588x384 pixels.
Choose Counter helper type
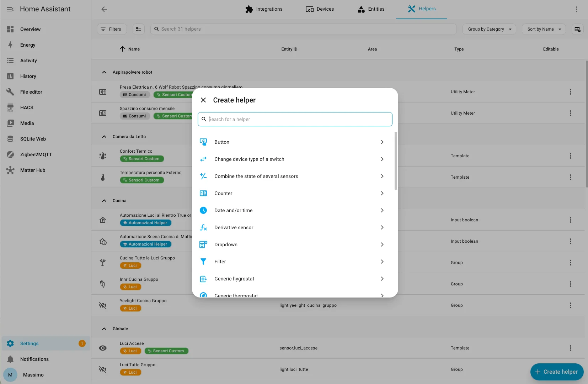pos(293,193)
